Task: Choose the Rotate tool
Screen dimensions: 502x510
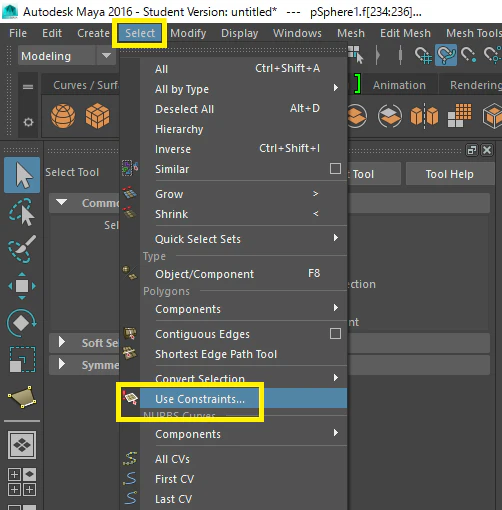Action: [22, 323]
